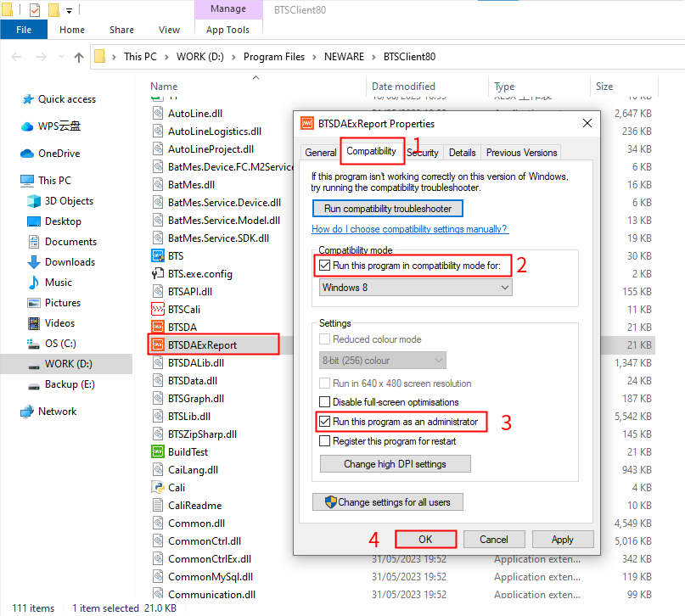Select the CaliReadme text file icon

(x=158, y=505)
